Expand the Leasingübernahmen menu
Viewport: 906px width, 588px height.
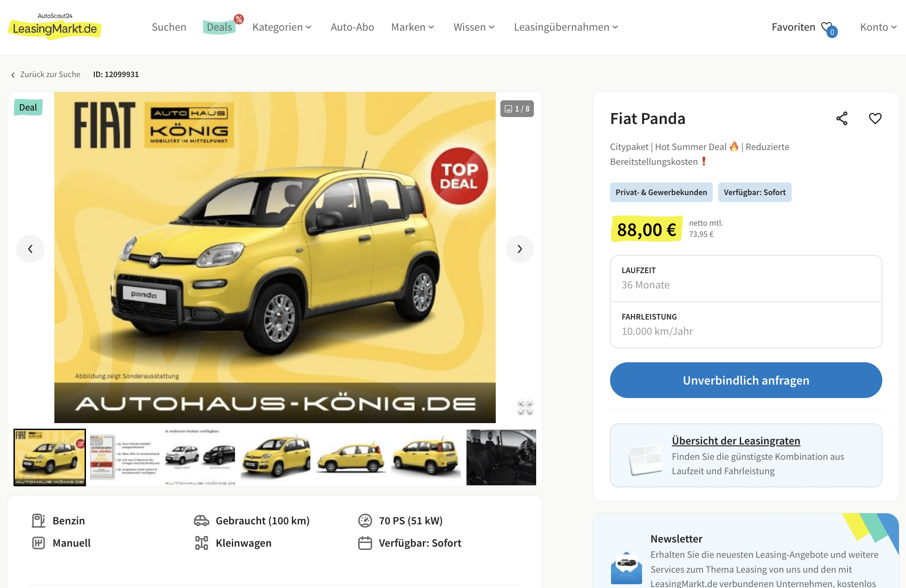pyautogui.click(x=566, y=27)
